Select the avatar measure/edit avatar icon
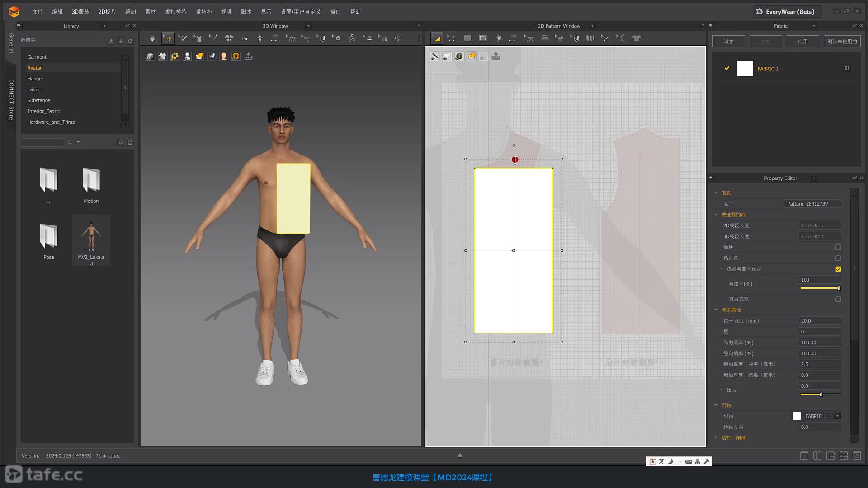The height and width of the screenshot is (488, 868). click(x=260, y=38)
